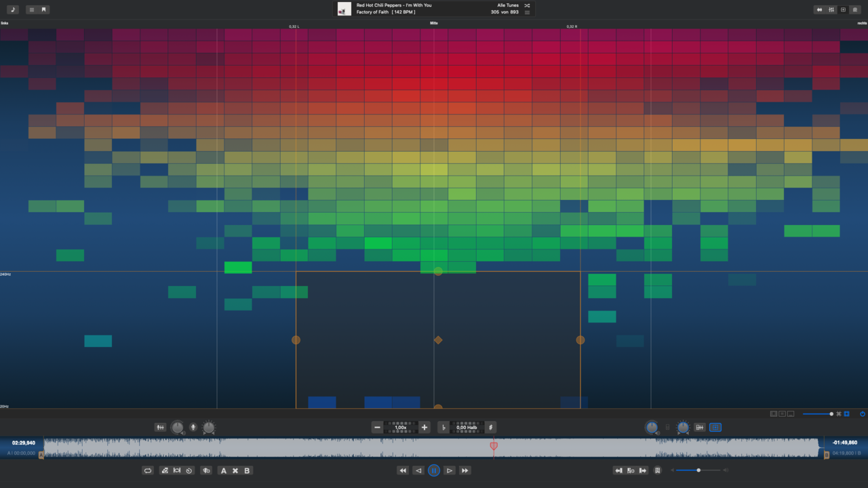Adjust the volume slider at bottom right
The image size is (868, 488).
coord(698,470)
